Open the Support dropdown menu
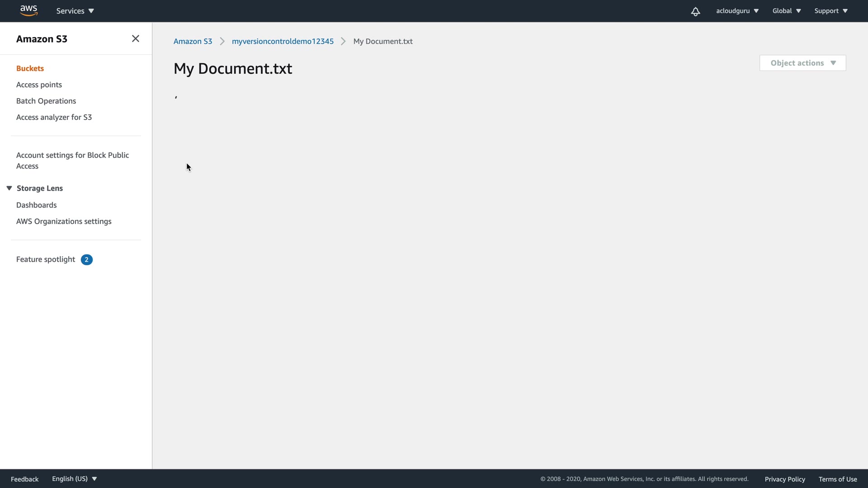The width and height of the screenshot is (868, 488). (830, 11)
